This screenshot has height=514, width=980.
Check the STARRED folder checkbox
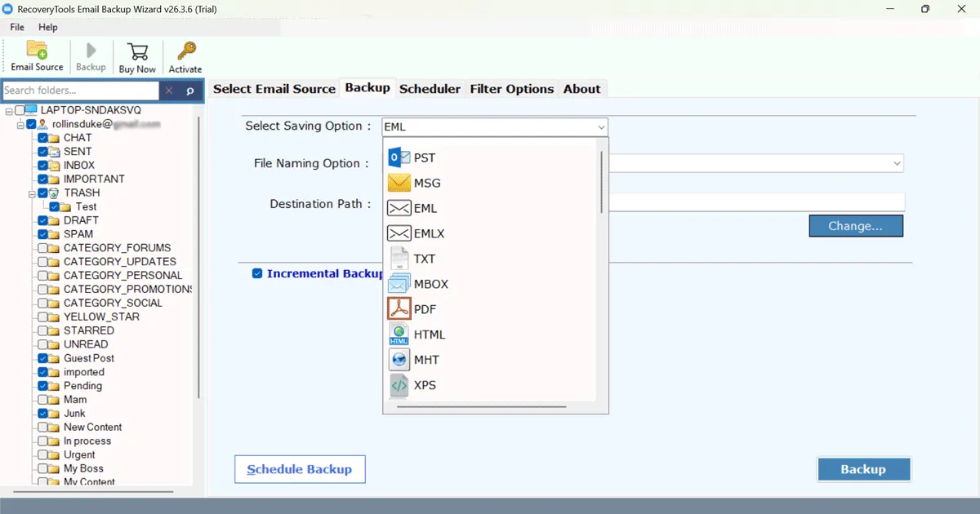coord(42,330)
